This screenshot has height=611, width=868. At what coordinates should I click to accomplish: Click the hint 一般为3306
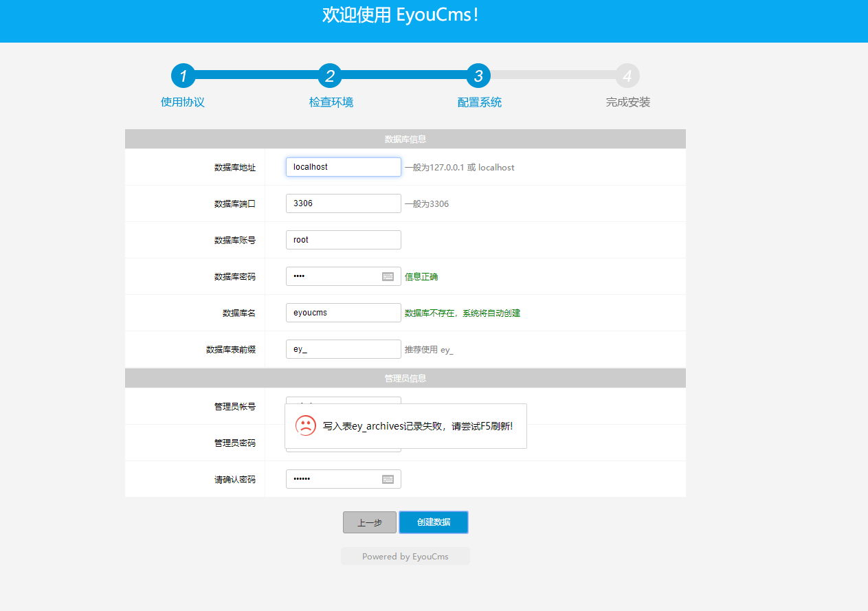(427, 204)
